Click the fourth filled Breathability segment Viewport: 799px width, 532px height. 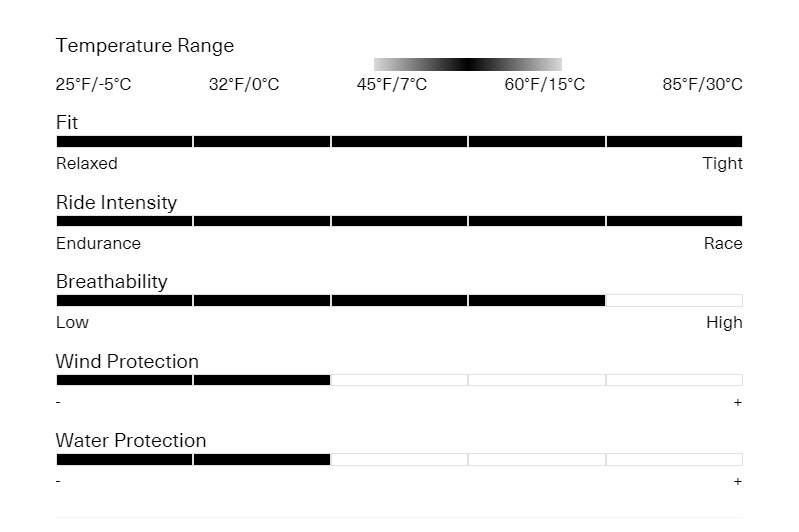pos(537,300)
